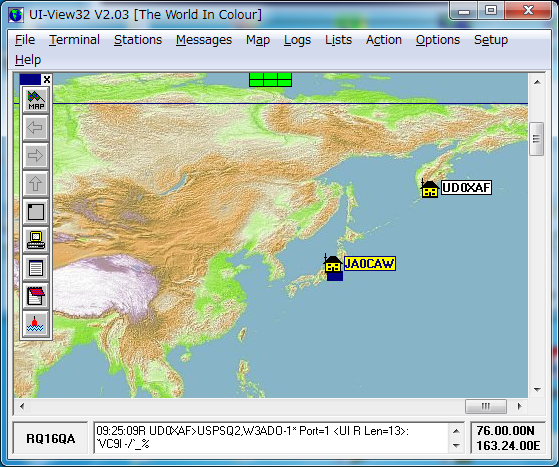
Task: Open the Options menu
Action: click(438, 40)
